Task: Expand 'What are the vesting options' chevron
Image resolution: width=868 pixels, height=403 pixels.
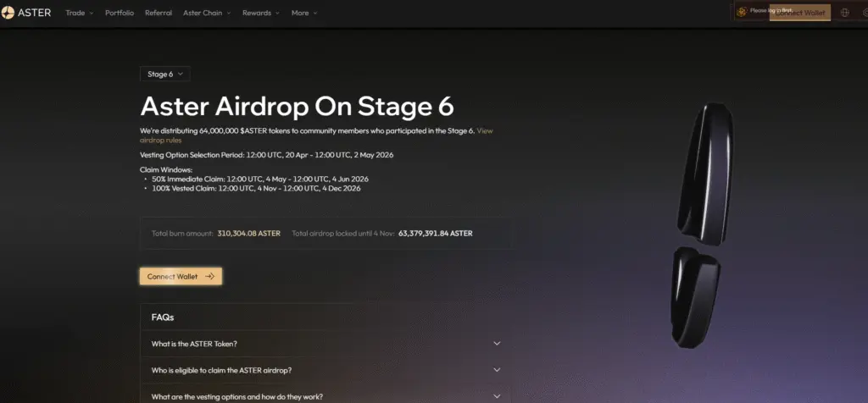Action: (x=497, y=396)
